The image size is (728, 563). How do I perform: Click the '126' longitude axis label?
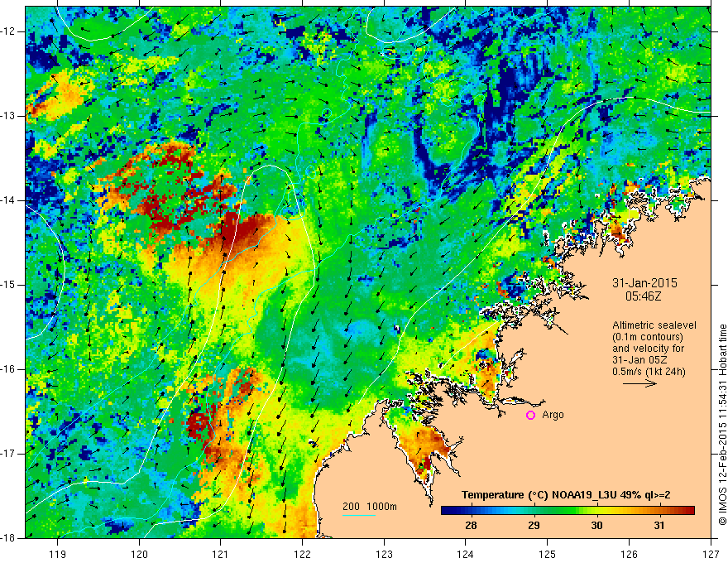tap(629, 554)
